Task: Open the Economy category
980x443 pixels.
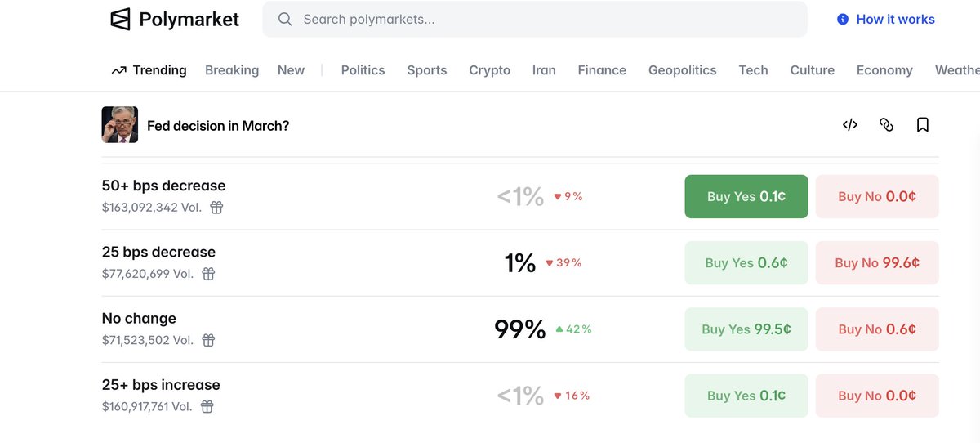Action: [884, 70]
